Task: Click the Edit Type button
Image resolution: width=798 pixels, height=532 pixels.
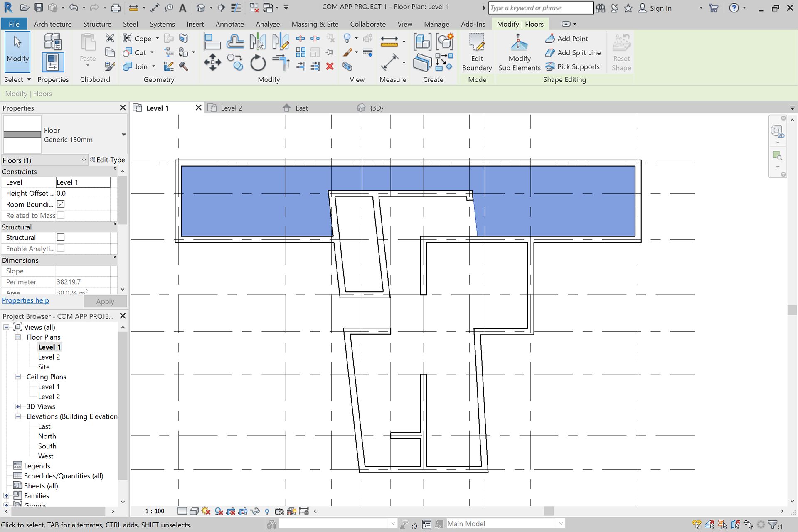Action: tap(108, 160)
